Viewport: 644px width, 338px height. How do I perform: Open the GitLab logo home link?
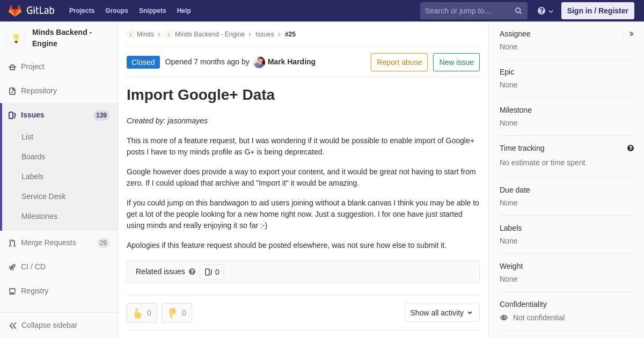[x=31, y=11]
